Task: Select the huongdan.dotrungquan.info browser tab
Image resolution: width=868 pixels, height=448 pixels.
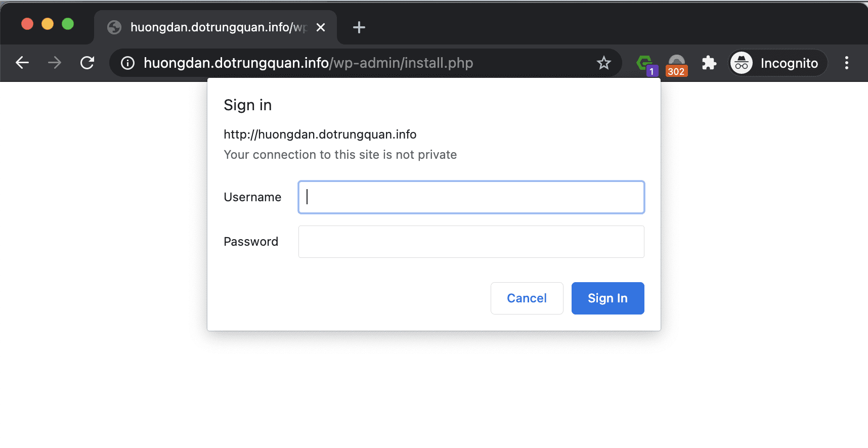Action: [x=212, y=27]
